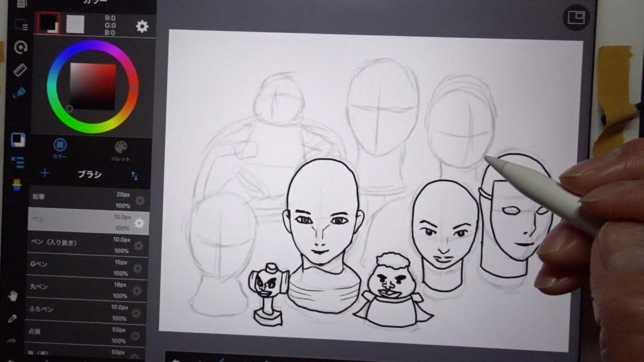
Task: Select the eyedropper tool
Action: [13, 319]
